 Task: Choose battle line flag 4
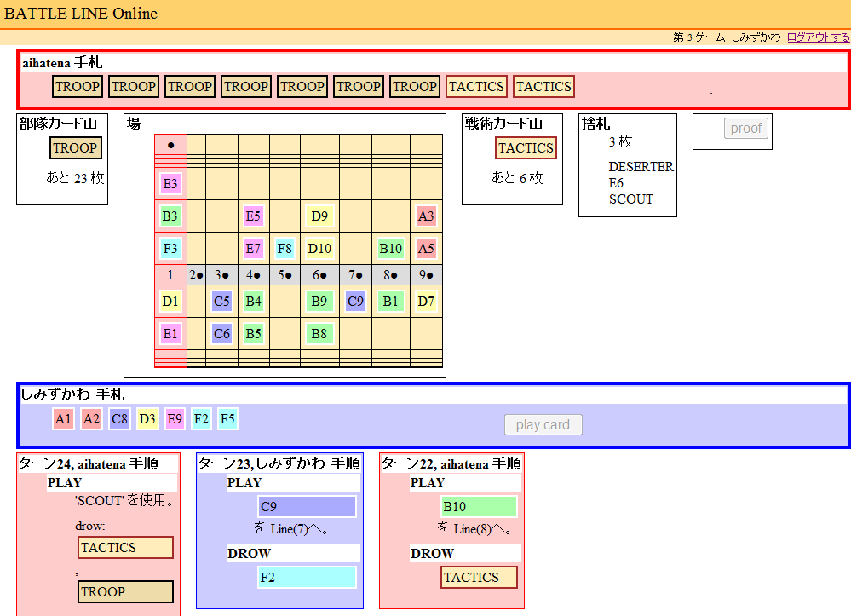(x=254, y=275)
